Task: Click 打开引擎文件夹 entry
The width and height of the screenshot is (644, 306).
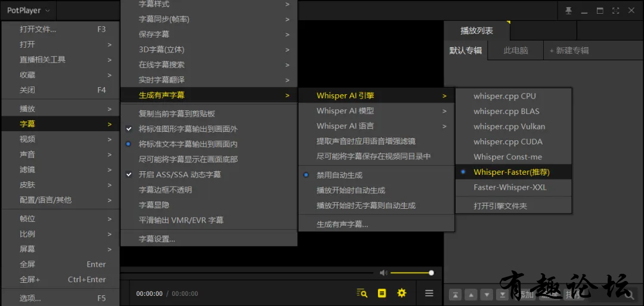Action: click(x=513, y=206)
